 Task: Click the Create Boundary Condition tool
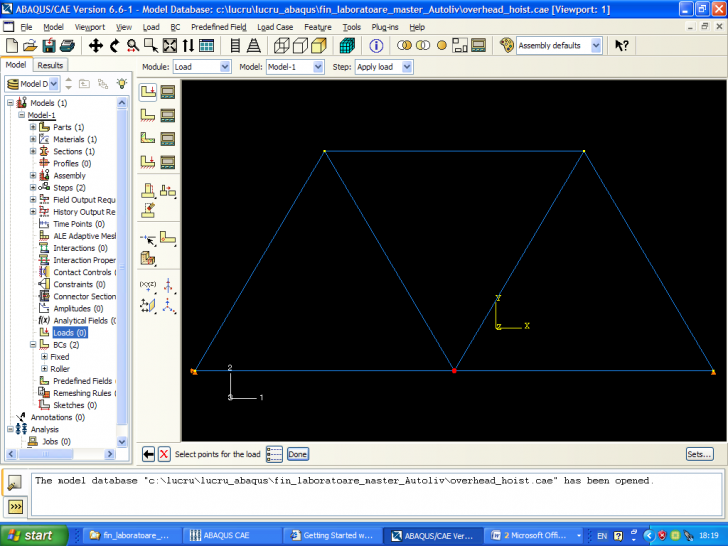[148, 115]
